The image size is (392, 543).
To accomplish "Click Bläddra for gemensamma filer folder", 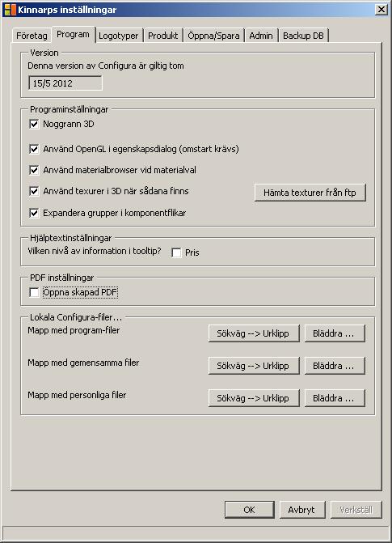I will [335, 366].
